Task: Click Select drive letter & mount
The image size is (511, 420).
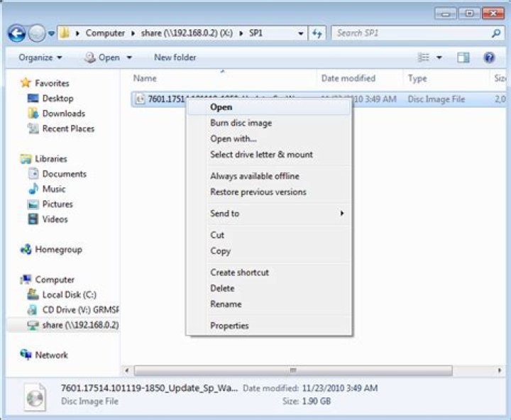Action: 261,155
